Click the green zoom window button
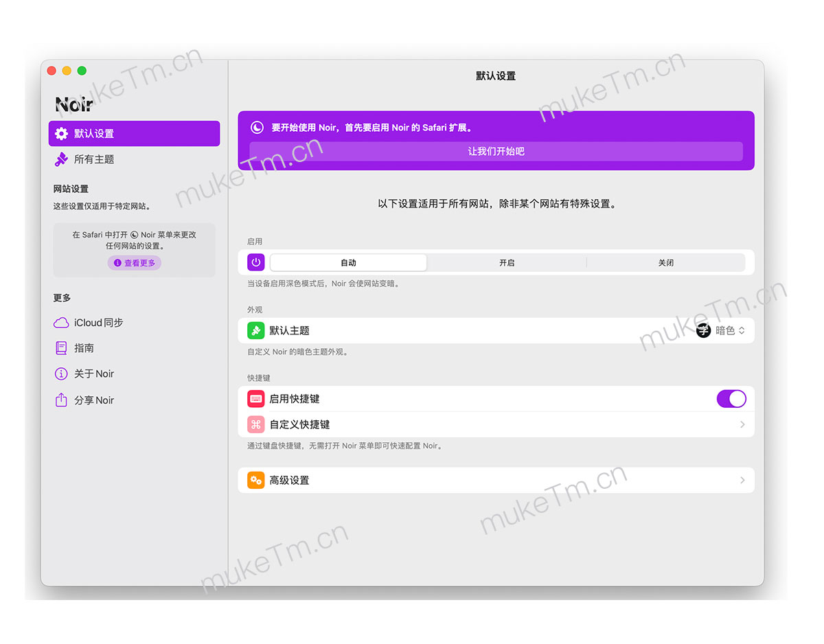The height and width of the screenshot is (644, 824). [x=82, y=71]
